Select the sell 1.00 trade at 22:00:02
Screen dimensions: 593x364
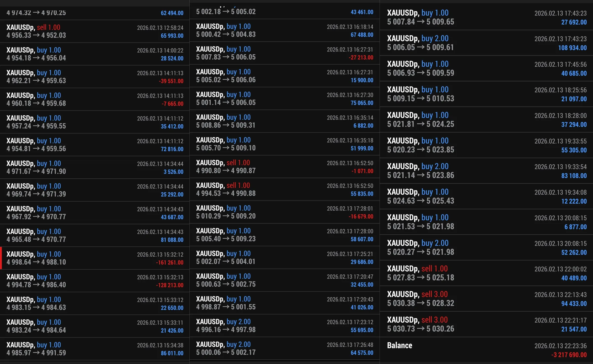486,273
